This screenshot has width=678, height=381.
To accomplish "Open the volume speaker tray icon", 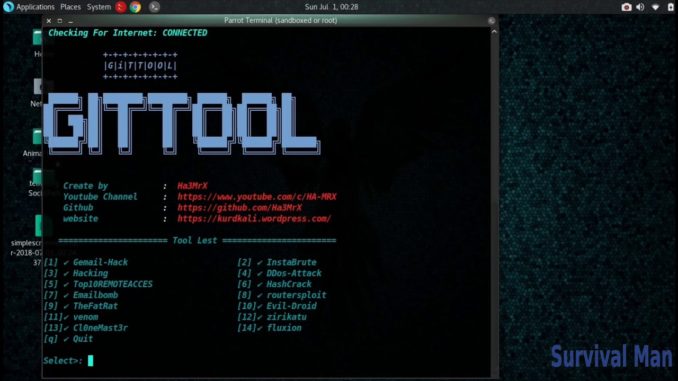I will pos(640,7).
